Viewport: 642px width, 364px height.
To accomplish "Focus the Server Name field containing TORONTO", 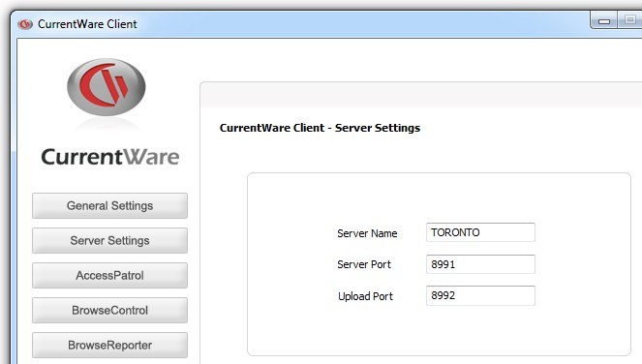I will pyautogui.click(x=480, y=232).
